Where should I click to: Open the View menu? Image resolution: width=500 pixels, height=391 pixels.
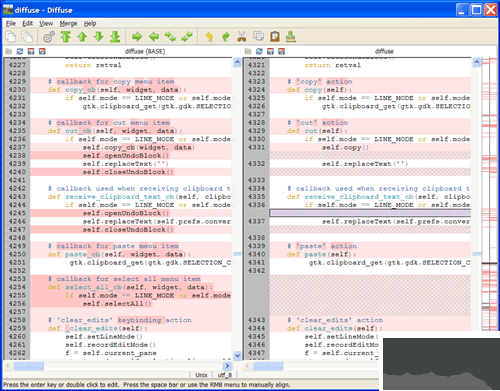point(46,23)
